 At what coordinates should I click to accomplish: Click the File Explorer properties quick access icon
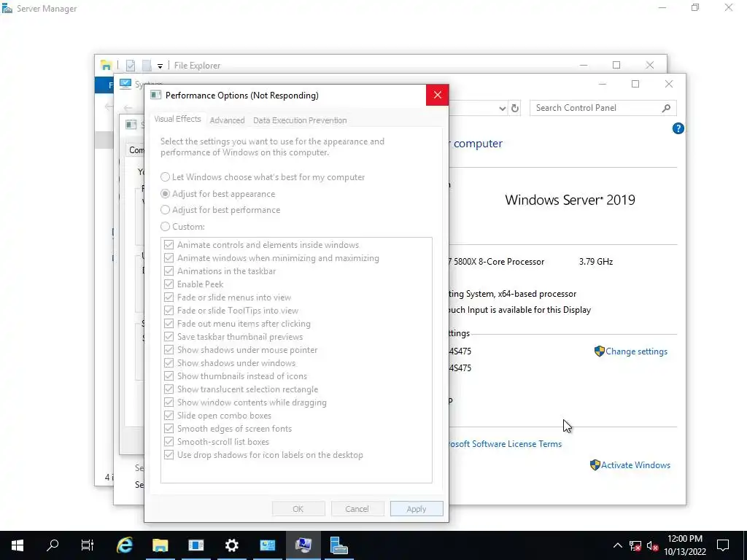[131, 65]
